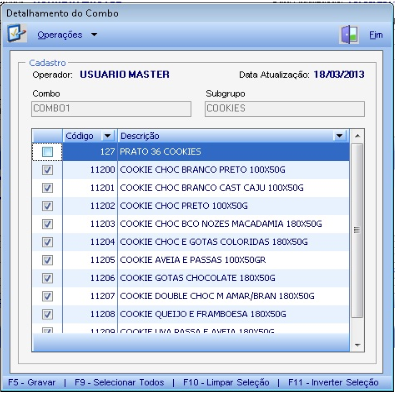Image resolution: width=395 pixels, height=395 pixels.
Task: Click the date 18/03/2013
Action: coord(339,74)
